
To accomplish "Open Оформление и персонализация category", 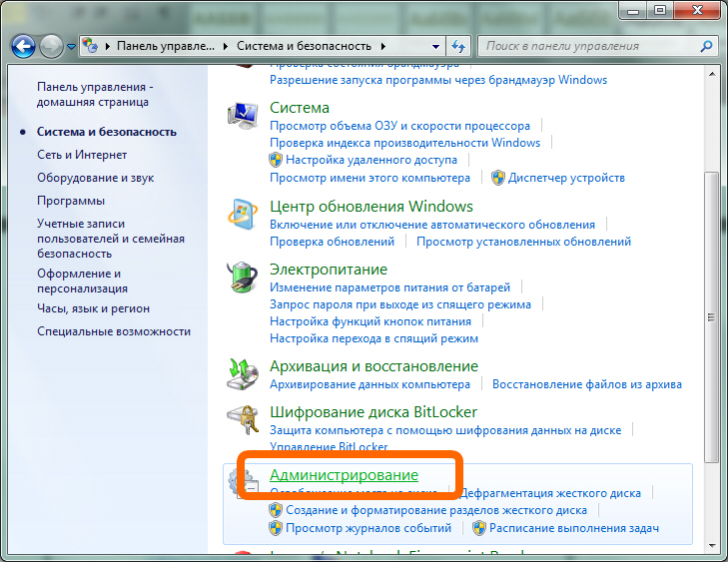I will coord(82,281).
